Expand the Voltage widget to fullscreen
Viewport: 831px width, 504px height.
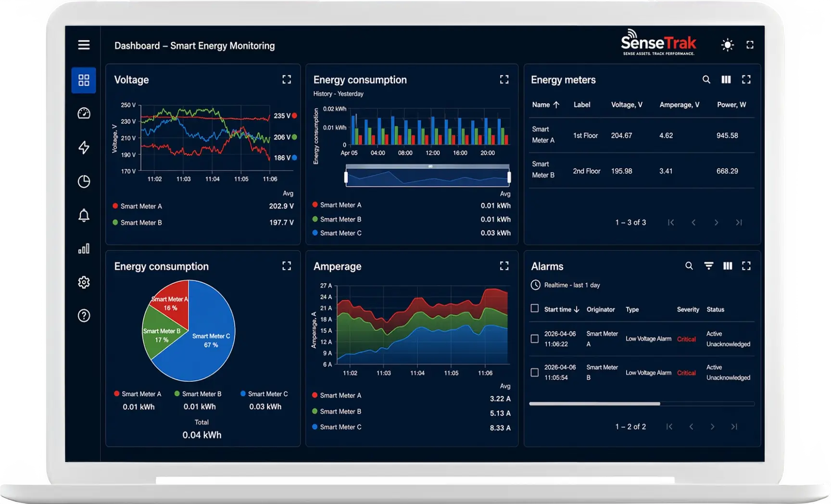(x=287, y=79)
